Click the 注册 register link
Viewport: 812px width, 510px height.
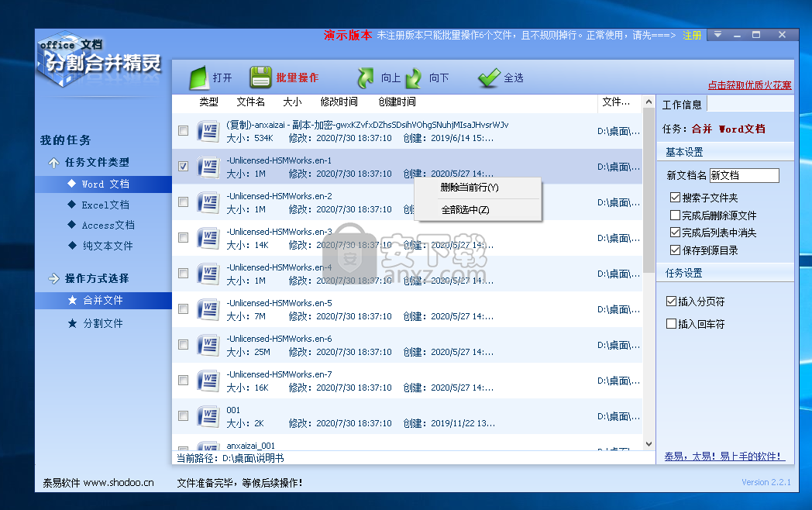click(692, 35)
